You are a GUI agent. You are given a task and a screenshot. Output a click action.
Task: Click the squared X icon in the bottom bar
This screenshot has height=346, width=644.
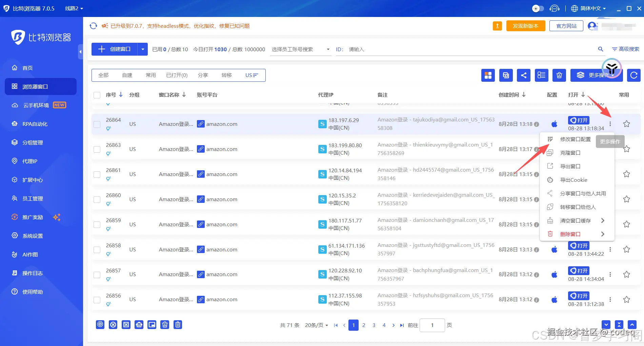tap(126, 325)
